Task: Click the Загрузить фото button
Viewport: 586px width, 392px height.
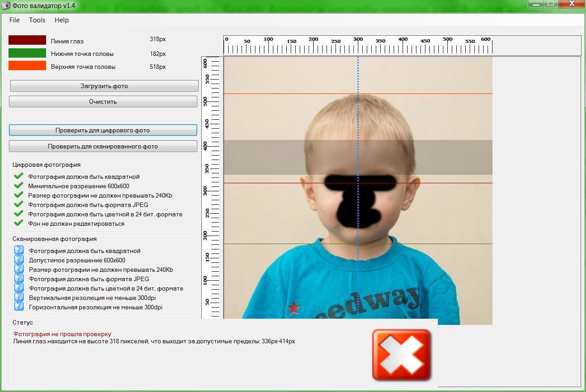Action: click(104, 86)
